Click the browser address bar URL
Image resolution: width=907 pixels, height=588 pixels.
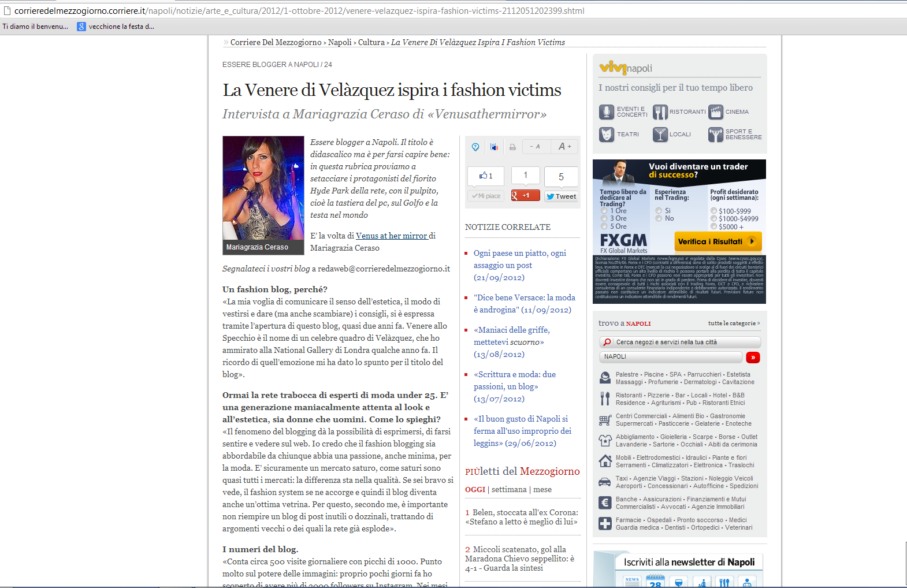coord(299,10)
